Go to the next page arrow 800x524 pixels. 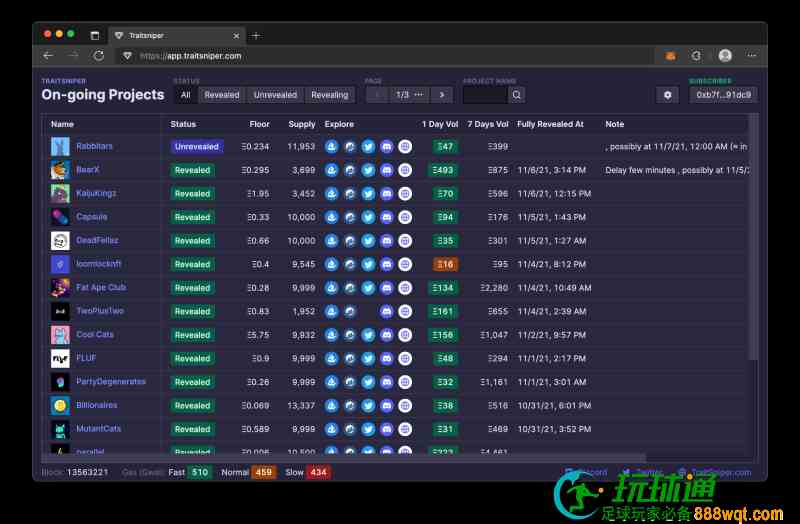[x=442, y=95]
